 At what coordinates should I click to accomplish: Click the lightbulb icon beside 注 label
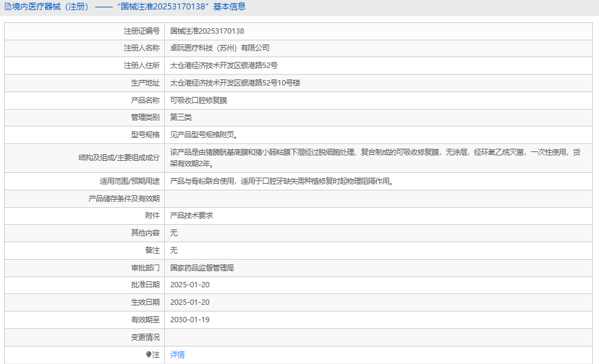click(149, 355)
